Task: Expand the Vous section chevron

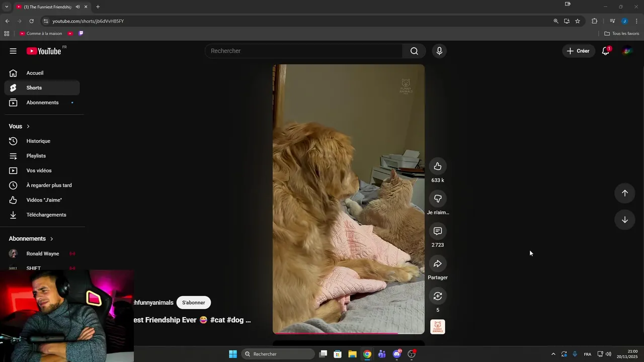Action: click(x=28, y=126)
